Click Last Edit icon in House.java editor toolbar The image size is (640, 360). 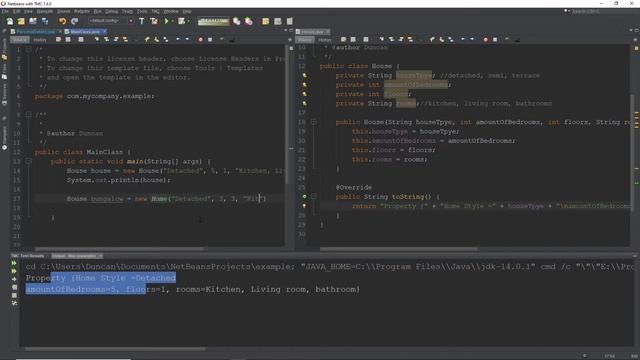[x=343, y=40]
